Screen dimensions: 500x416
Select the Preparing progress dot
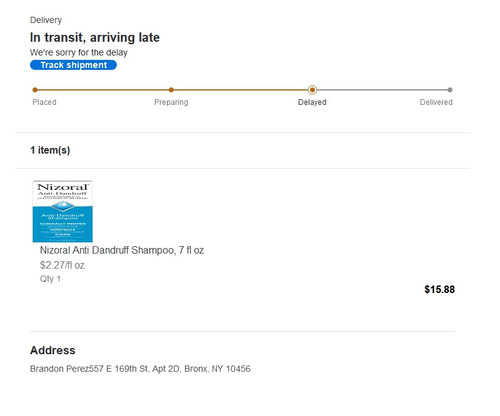click(171, 90)
